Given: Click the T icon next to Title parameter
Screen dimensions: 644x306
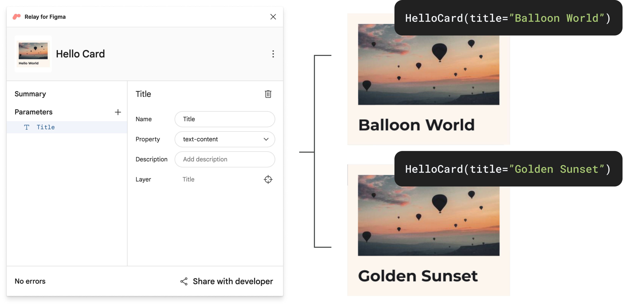Looking at the screenshot, I should [27, 127].
